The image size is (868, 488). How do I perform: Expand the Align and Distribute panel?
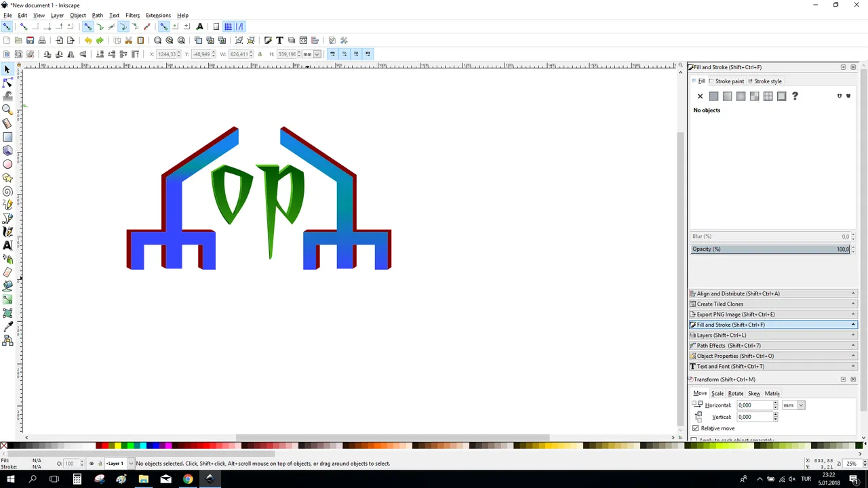773,293
